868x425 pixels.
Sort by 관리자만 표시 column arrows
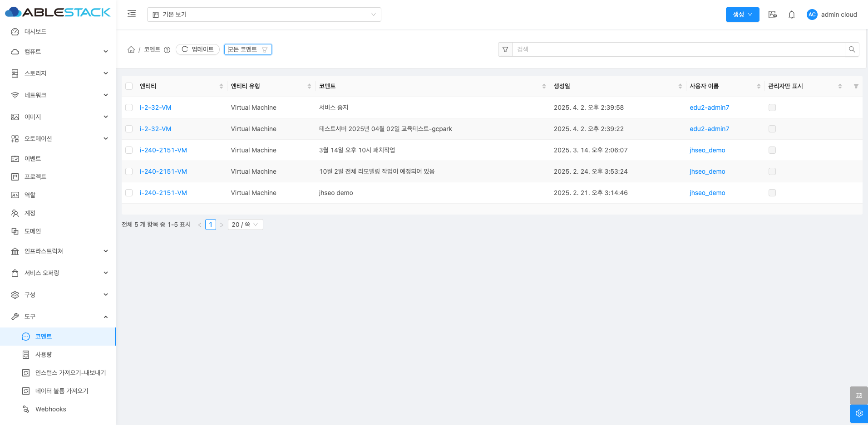[x=840, y=86]
